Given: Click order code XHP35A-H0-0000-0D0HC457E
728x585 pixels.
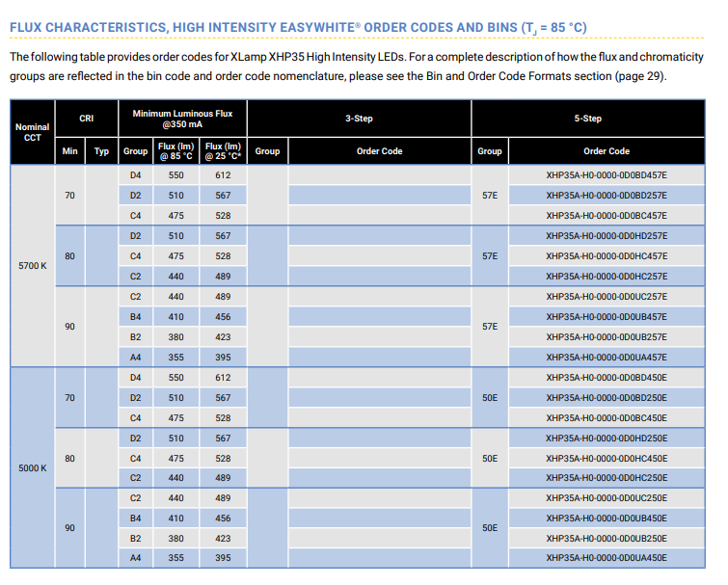Looking at the screenshot, I should pos(607,256).
